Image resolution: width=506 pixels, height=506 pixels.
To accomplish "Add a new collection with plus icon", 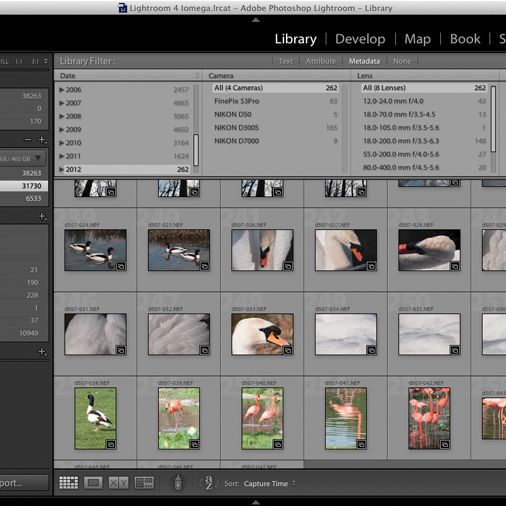I will 42,216.
